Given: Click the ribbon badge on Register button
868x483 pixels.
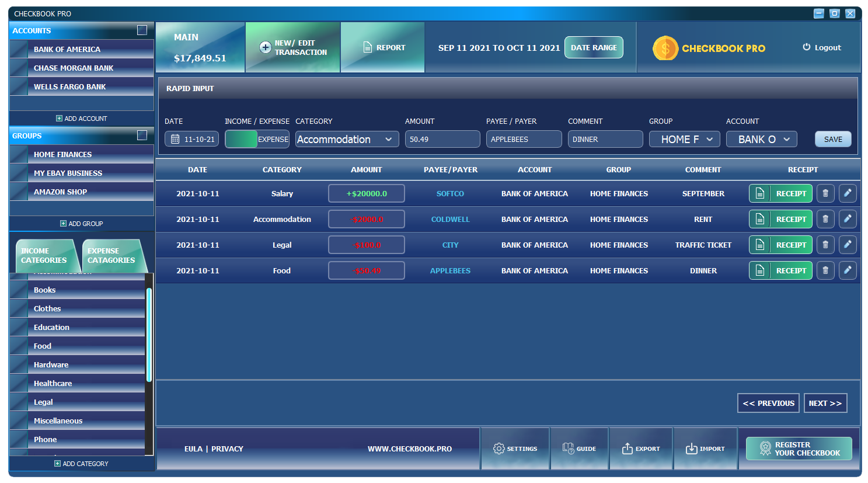Looking at the screenshot, I should click(765, 449).
